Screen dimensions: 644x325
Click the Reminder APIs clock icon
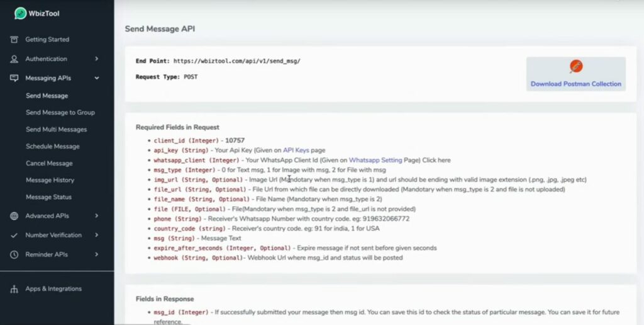[x=14, y=254]
